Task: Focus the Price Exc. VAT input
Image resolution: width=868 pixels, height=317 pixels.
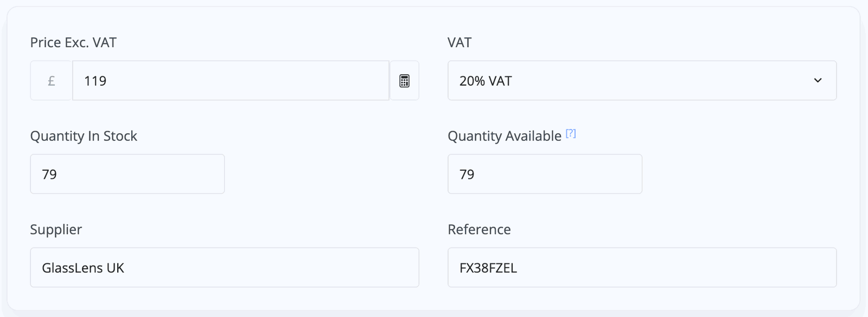Action: point(231,81)
